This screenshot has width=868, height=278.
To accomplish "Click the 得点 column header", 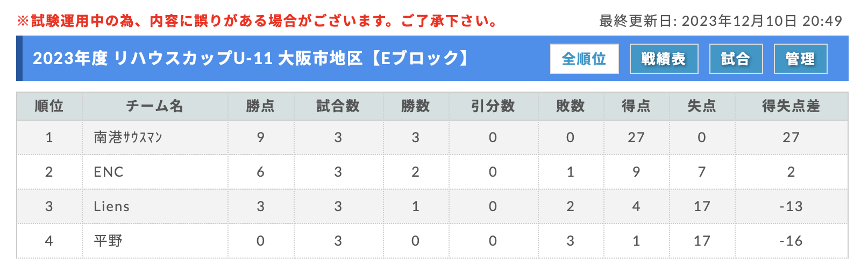I will 636,106.
